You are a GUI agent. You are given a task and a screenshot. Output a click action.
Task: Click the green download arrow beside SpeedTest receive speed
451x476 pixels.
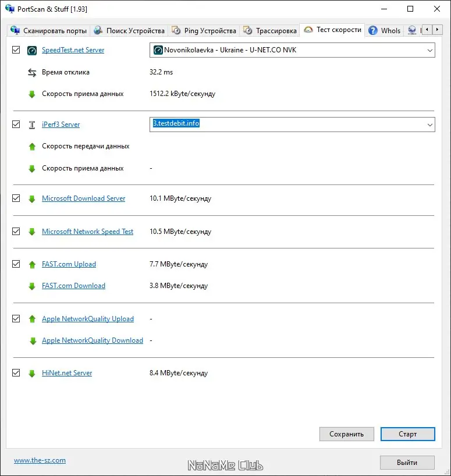(x=32, y=94)
